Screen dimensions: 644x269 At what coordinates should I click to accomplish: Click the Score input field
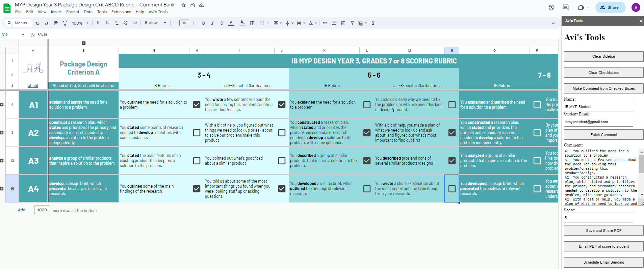[x=598, y=218]
